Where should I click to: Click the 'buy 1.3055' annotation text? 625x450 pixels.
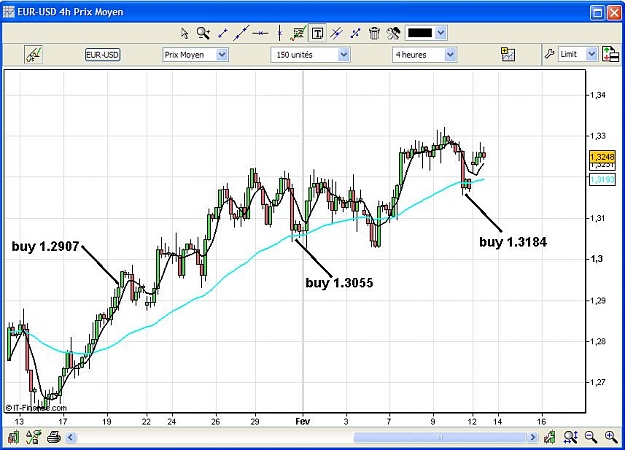pyautogui.click(x=339, y=283)
